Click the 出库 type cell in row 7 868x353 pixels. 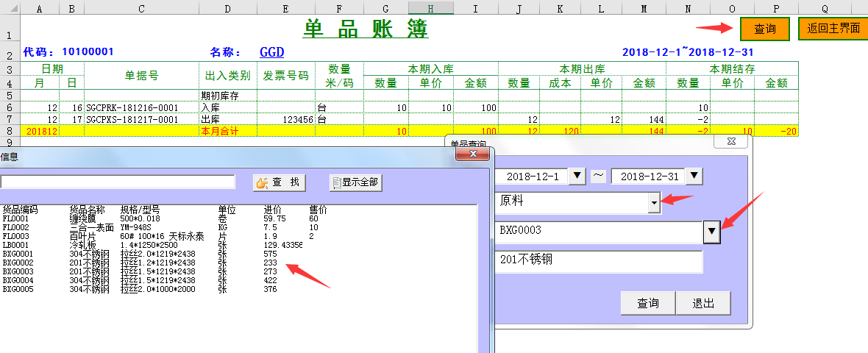pos(228,120)
